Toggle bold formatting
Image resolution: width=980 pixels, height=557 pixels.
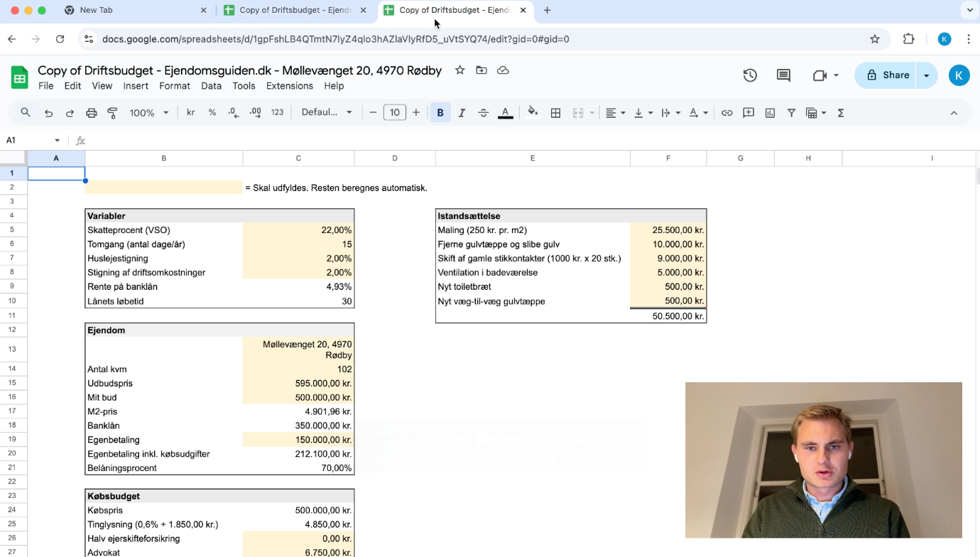pyautogui.click(x=440, y=113)
